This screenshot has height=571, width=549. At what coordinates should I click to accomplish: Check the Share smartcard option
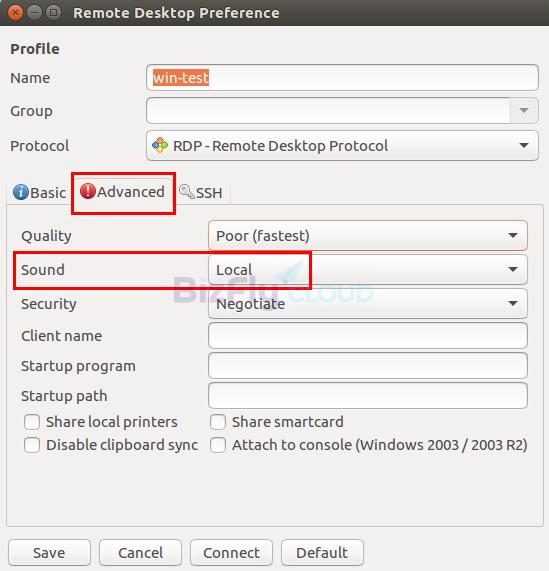click(x=218, y=422)
